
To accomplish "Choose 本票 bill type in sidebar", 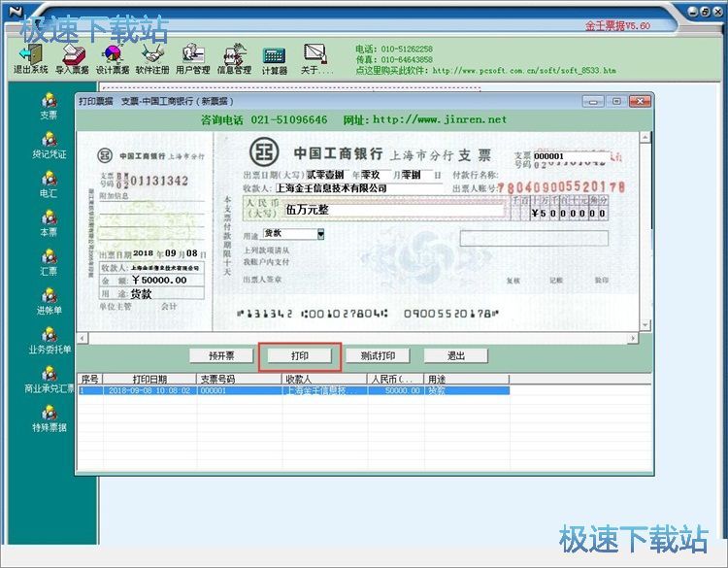I will 49,223.
